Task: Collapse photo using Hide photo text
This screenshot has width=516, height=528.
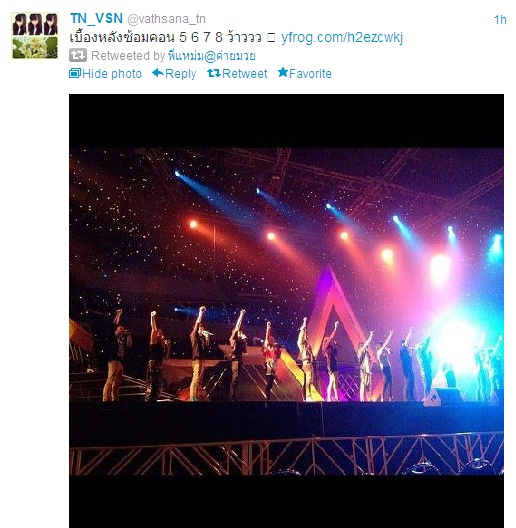Action: point(112,74)
